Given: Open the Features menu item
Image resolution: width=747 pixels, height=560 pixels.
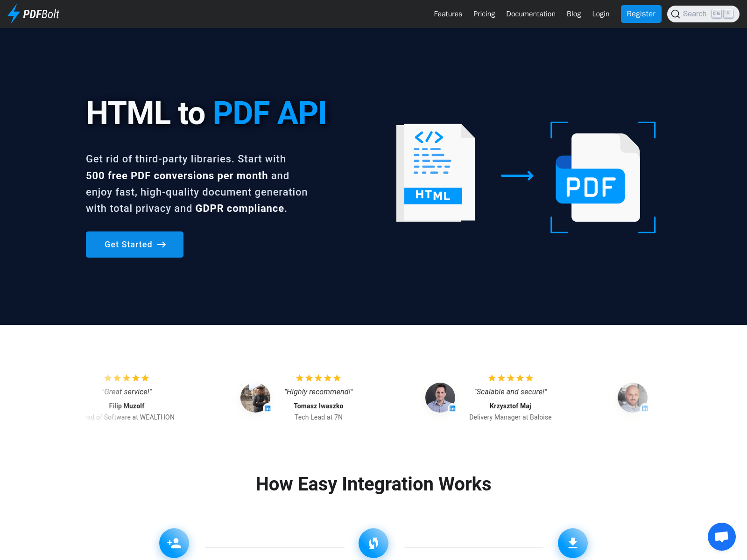Looking at the screenshot, I should [x=448, y=14].
